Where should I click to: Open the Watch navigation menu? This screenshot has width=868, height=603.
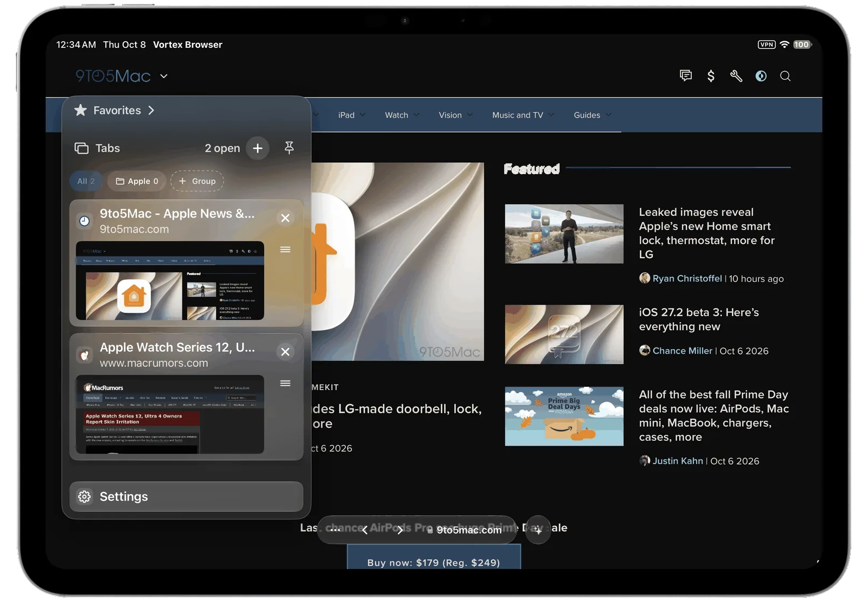pyautogui.click(x=397, y=115)
